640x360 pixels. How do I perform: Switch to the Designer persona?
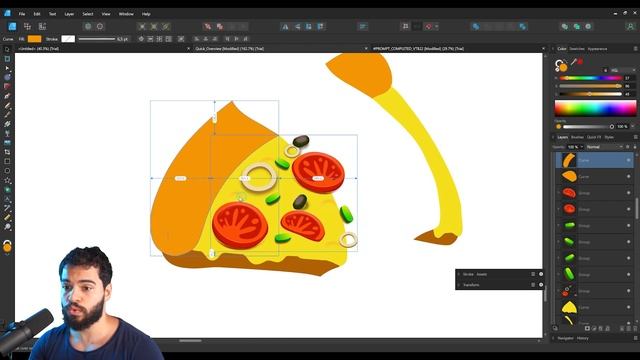(12, 27)
